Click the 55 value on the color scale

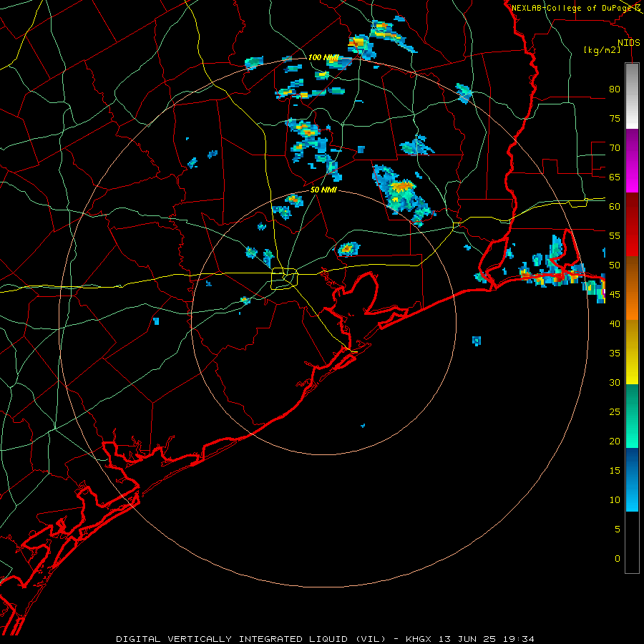pos(615,235)
